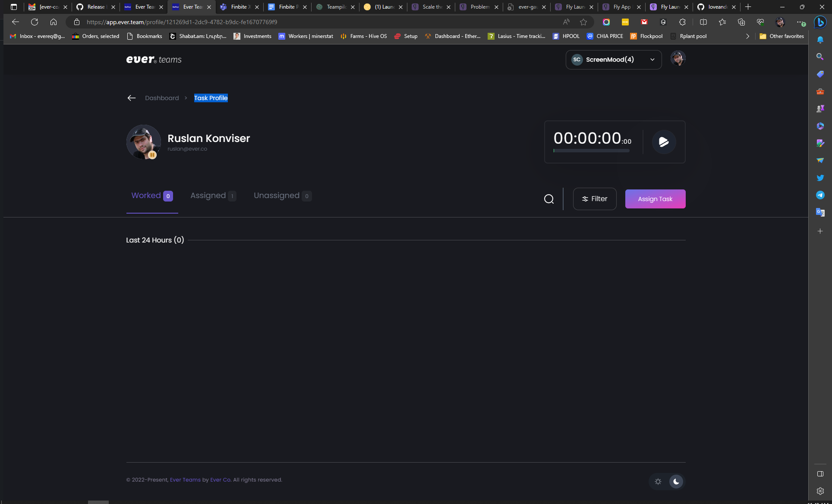Toggle the pause badge on Ruslan's avatar

pos(152,154)
